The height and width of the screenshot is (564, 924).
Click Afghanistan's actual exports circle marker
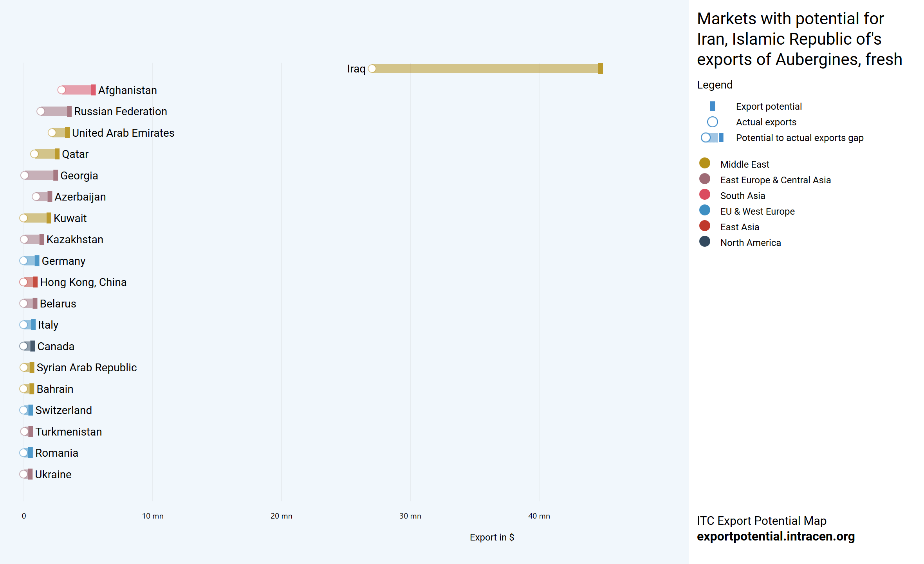[x=61, y=90]
